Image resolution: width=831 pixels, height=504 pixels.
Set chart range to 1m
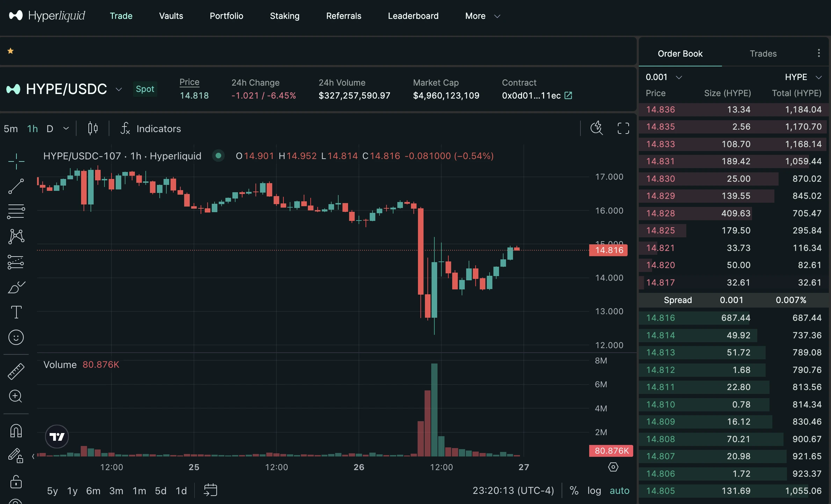point(139,490)
